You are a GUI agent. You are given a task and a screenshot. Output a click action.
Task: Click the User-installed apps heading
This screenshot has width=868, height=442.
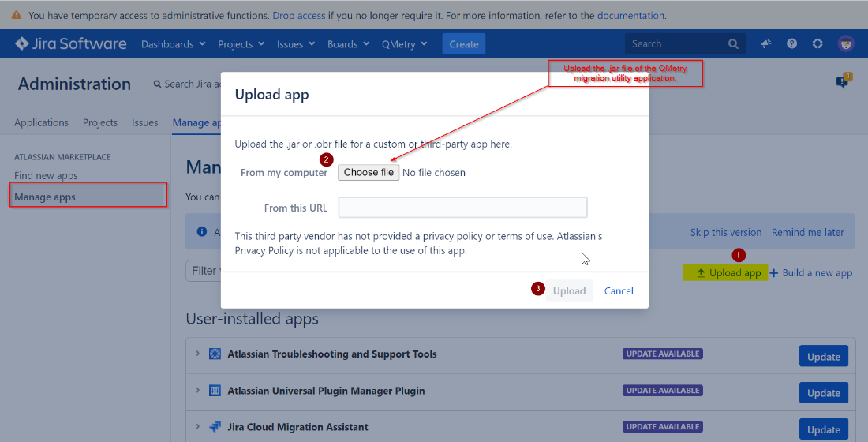252,319
